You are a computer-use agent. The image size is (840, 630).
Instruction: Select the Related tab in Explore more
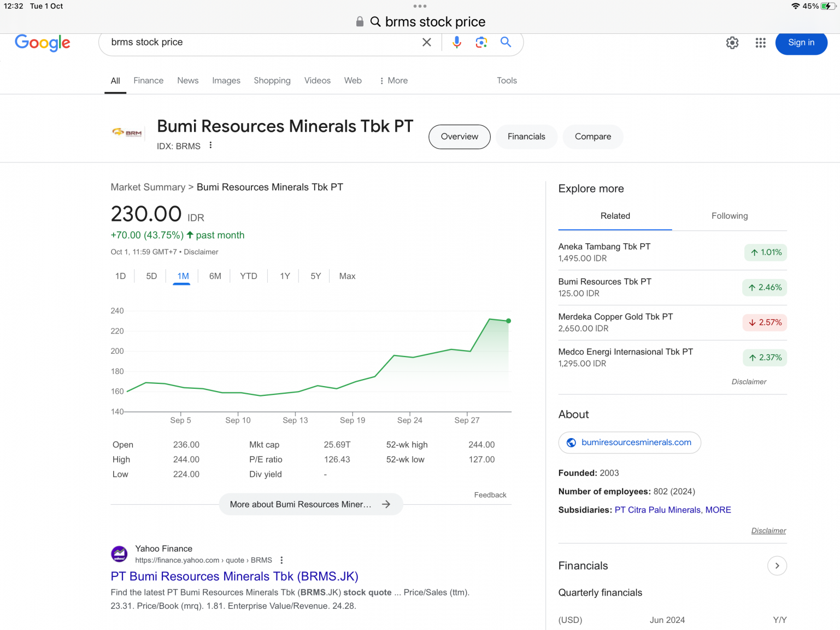tap(615, 216)
